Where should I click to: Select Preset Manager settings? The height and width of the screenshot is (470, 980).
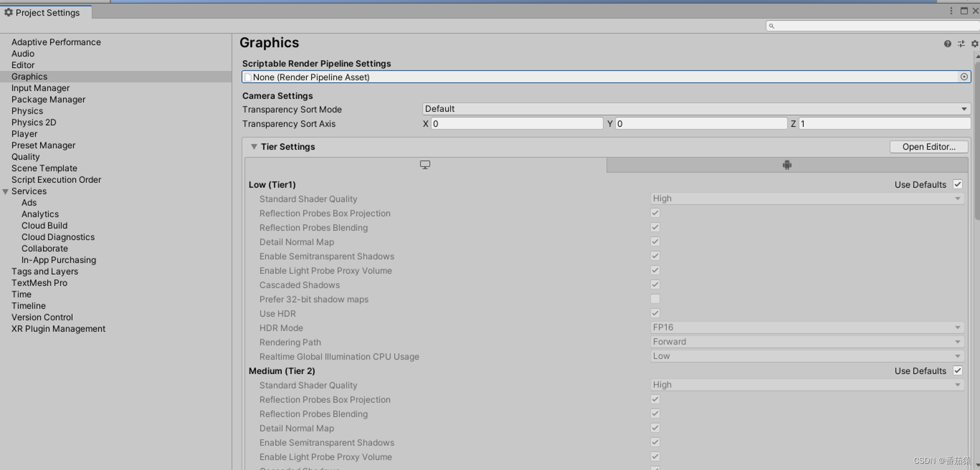coord(43,145)
